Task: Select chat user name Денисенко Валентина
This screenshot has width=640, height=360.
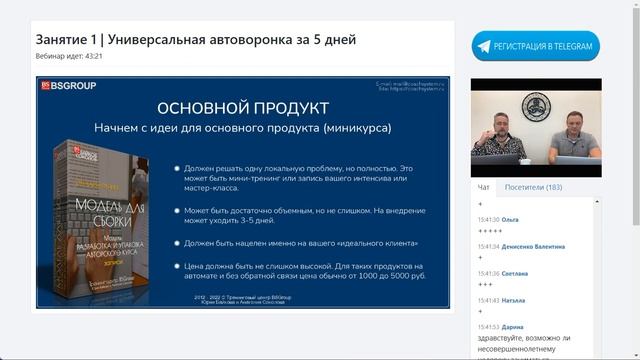Action: point(533,247)
